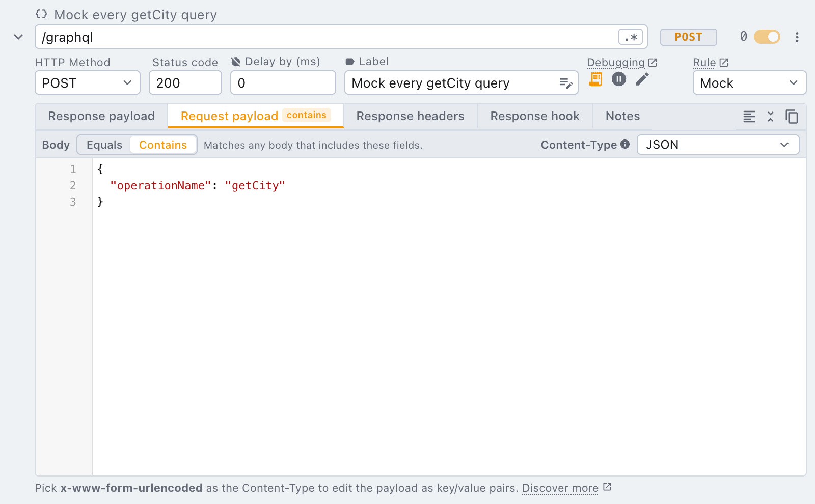Copy the payload with the copy icon
Image resolution: width=815 pixels, height=504 pixels.
(792, 117)
